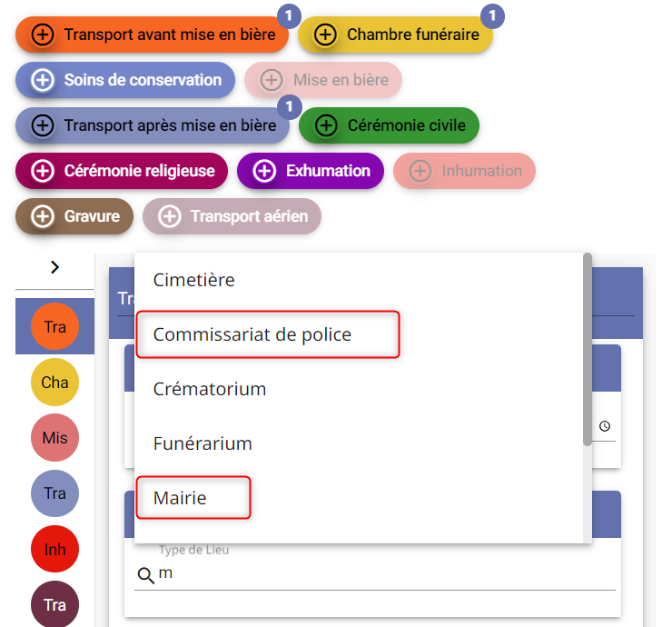The width and height of the screenshot is (672, 627).
Task: Click the Type de Lieu search field
Action: (x=381, y=575)
